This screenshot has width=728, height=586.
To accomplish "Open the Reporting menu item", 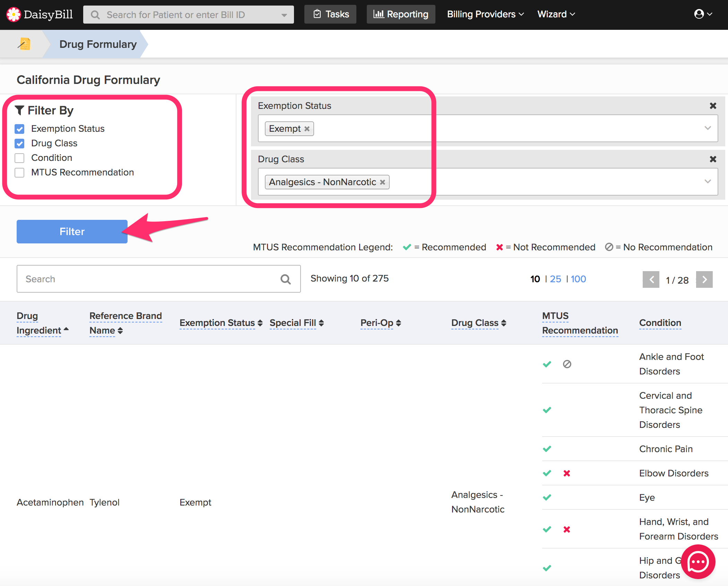I will (401, 14).
